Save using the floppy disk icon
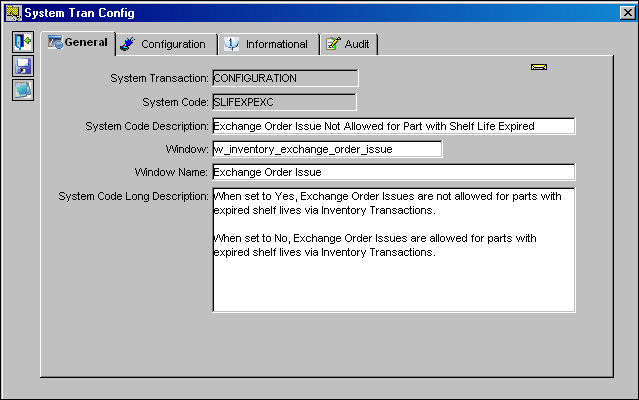This screenshot has width=639, height=400. (x=23, y=66)
